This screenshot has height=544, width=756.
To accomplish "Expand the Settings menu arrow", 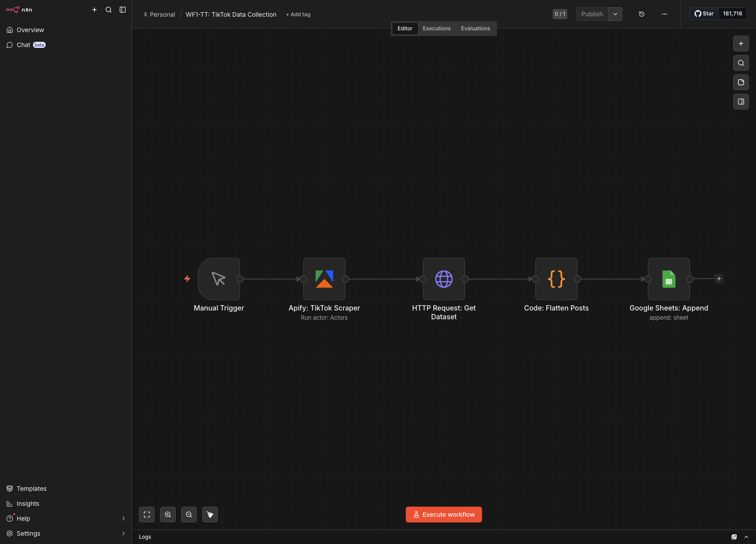I will point(123,533).
